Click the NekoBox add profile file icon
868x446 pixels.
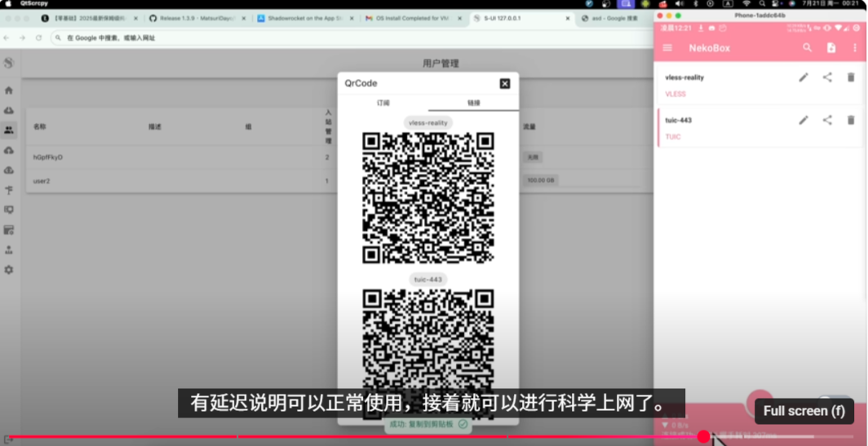[x=831, y=48]
